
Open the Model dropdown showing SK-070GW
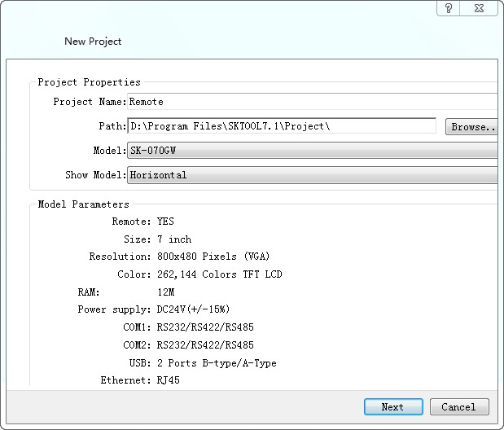(x=313, y=151)
